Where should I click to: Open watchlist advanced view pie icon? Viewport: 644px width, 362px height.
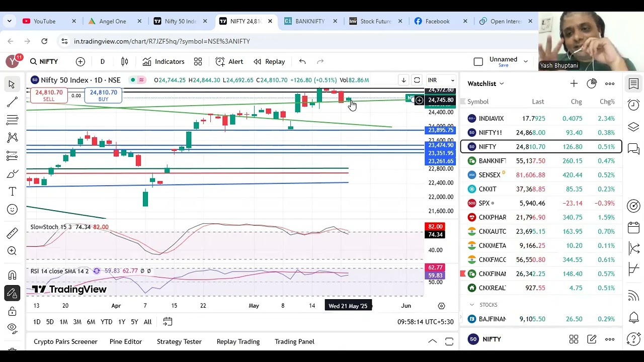click(592, 83)
